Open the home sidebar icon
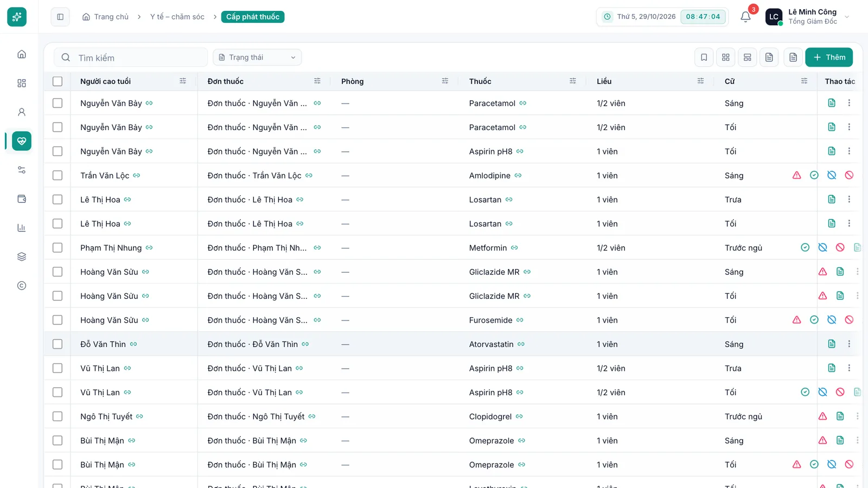This screenshot has height=488, width=868. [22, 54]
